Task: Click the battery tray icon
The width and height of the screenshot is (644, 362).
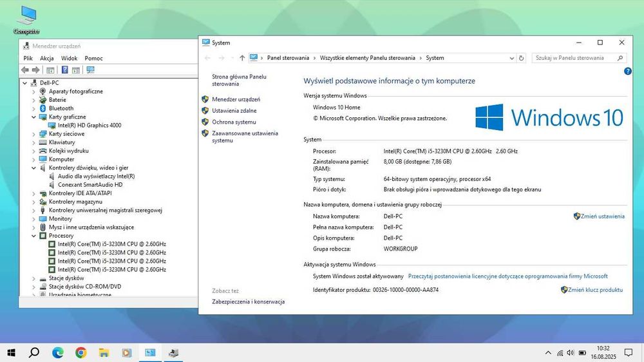Action: click(x=582, y=352)
